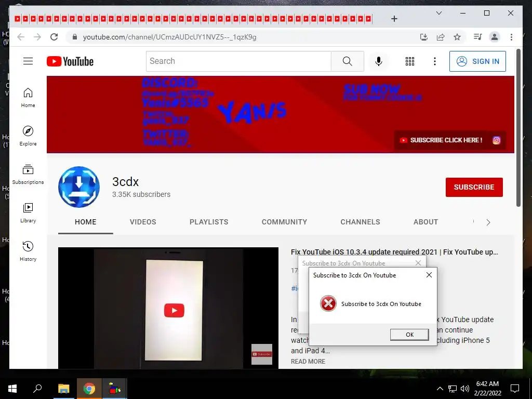This screenshot has height=399, width=532.
Task: Click the search magnifier button
Action: 347,61
